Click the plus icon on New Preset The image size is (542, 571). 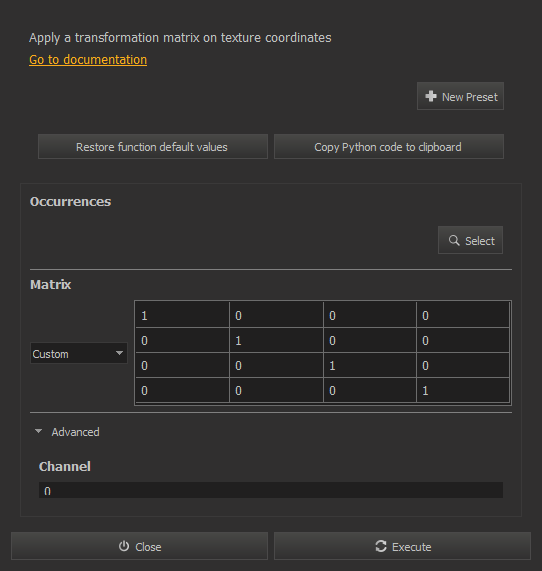pos(431,96)
